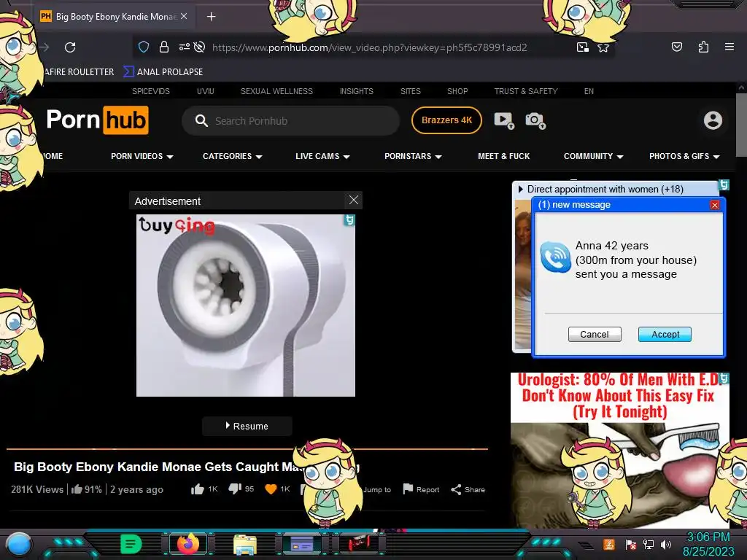Open the INSIGHTS top link
747x560 pixels.
(x=356, y=91)
